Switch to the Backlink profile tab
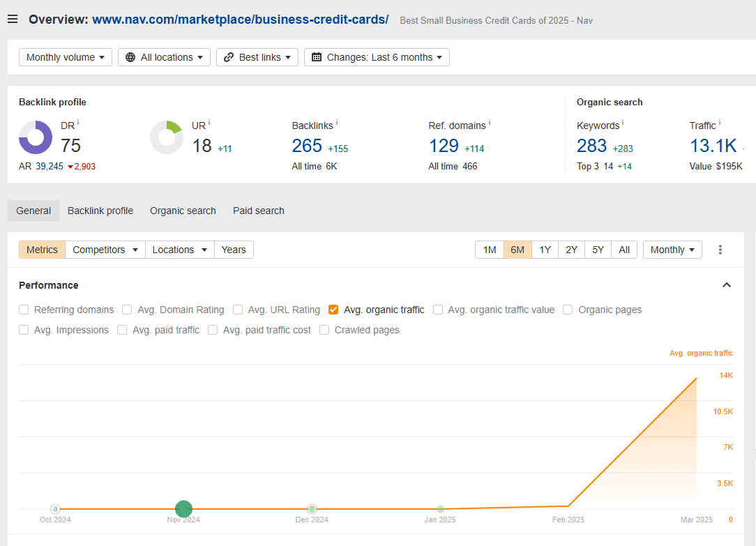The width and height of the screenshot is (756, 546). pos(100,211)
